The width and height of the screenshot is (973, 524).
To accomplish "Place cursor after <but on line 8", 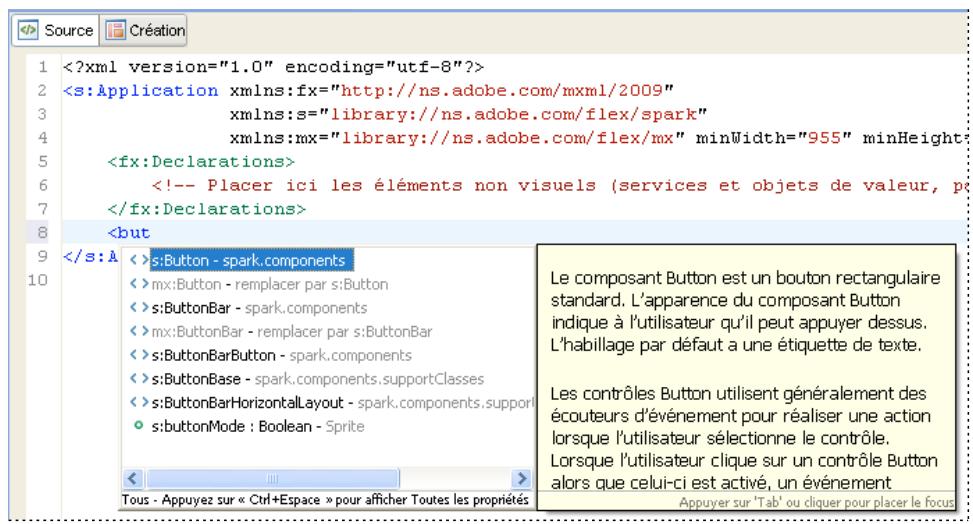I will point(151,233).
